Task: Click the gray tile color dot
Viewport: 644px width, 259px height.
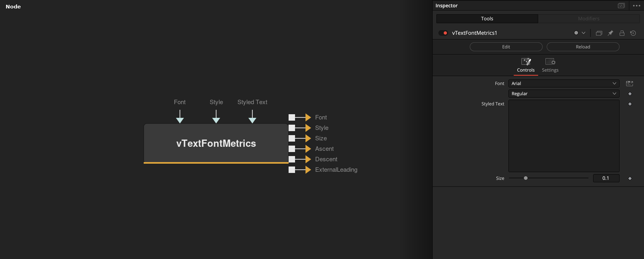Action: coord(576,33)
